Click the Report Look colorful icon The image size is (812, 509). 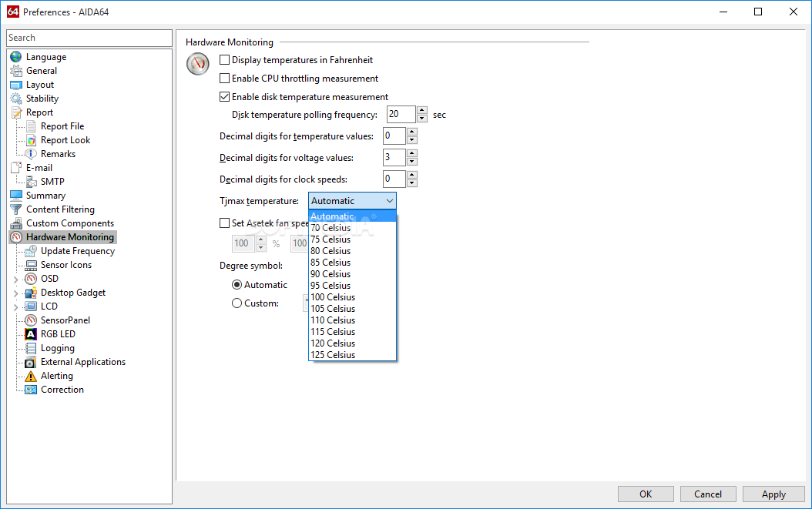31,140
